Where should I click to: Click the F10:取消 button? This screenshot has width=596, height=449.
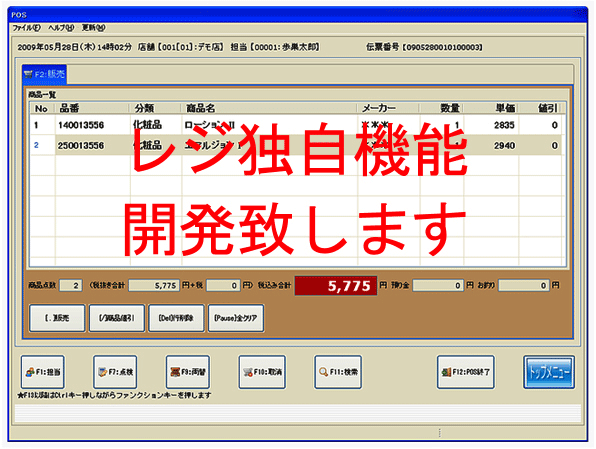262,372
